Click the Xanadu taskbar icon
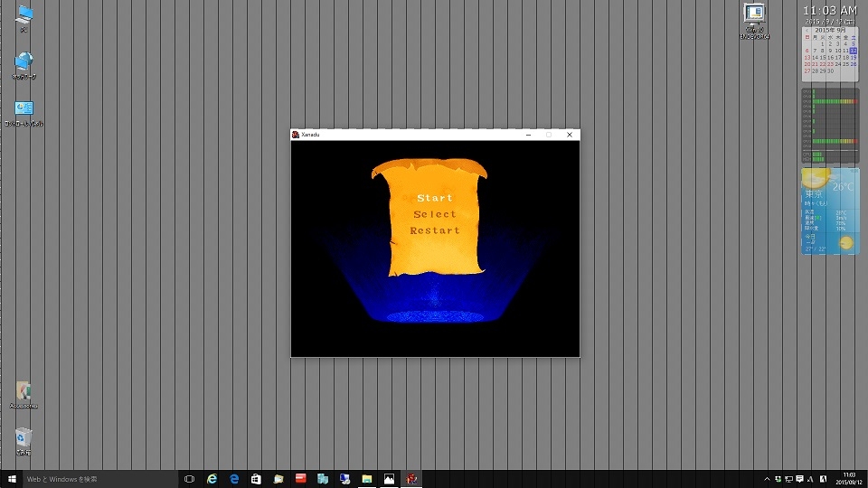Image resolution: width=868 pixels, height=488 pixels. (411, 479)
